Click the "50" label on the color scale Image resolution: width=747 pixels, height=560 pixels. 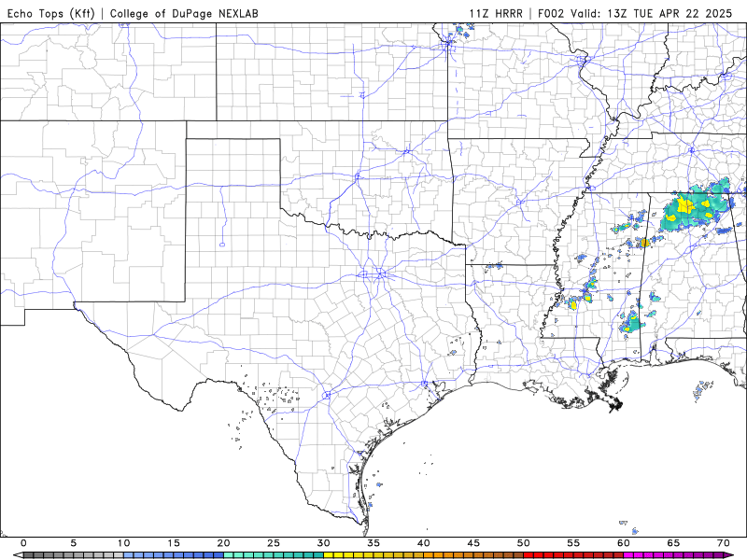(524, 543)
